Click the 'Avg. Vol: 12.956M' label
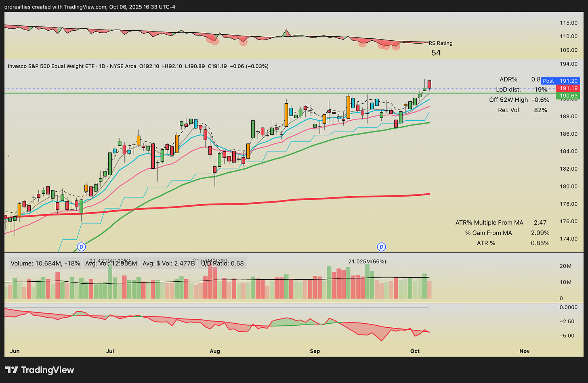 click(x=111, y=264)
